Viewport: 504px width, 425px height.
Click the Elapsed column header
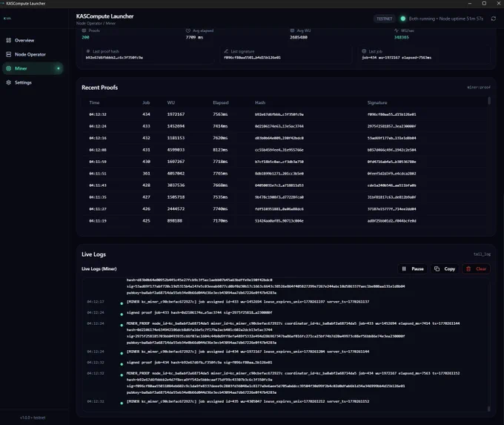tap(221, 102)
